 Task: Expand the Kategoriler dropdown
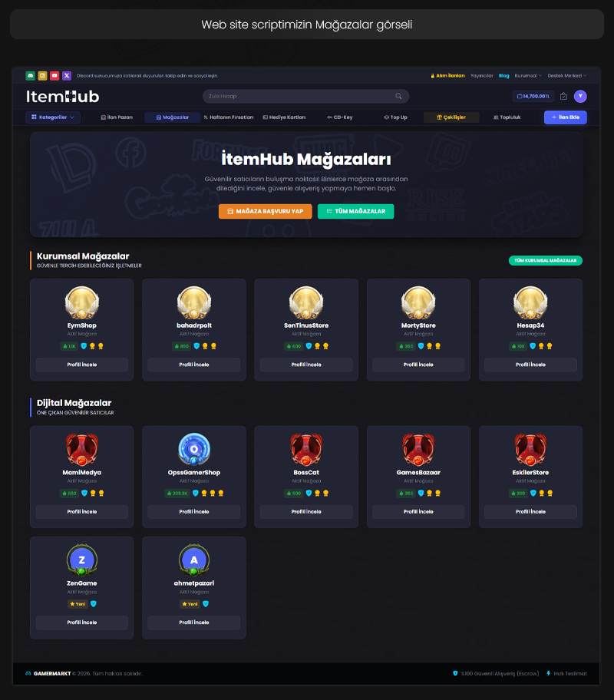(53, 117)
